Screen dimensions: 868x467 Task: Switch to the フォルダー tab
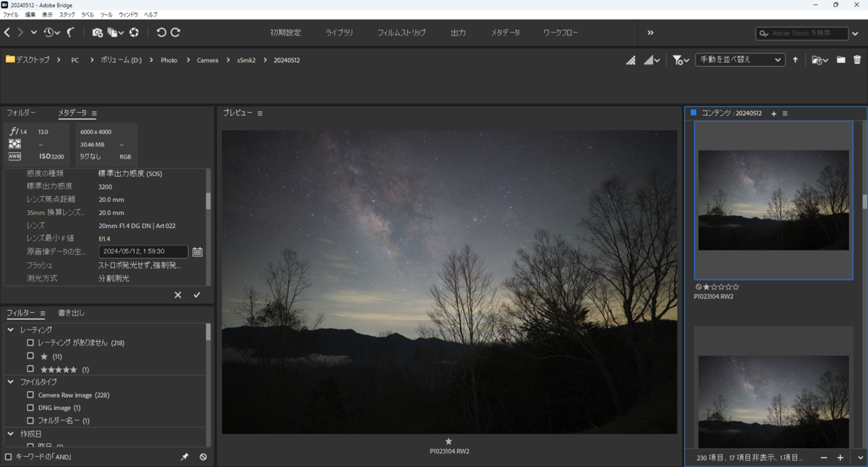pyautogui.click(x=21, y=113)
